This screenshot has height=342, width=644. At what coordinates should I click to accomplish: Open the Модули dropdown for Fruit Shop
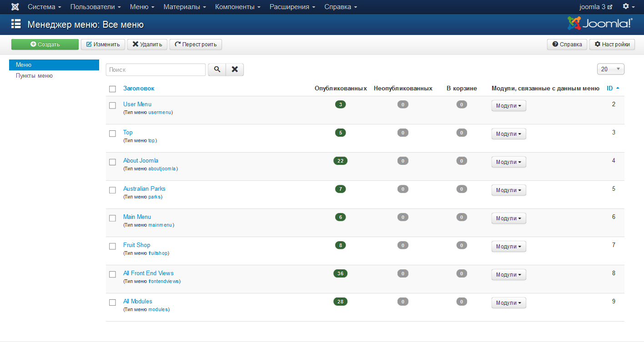pos(508,247)
